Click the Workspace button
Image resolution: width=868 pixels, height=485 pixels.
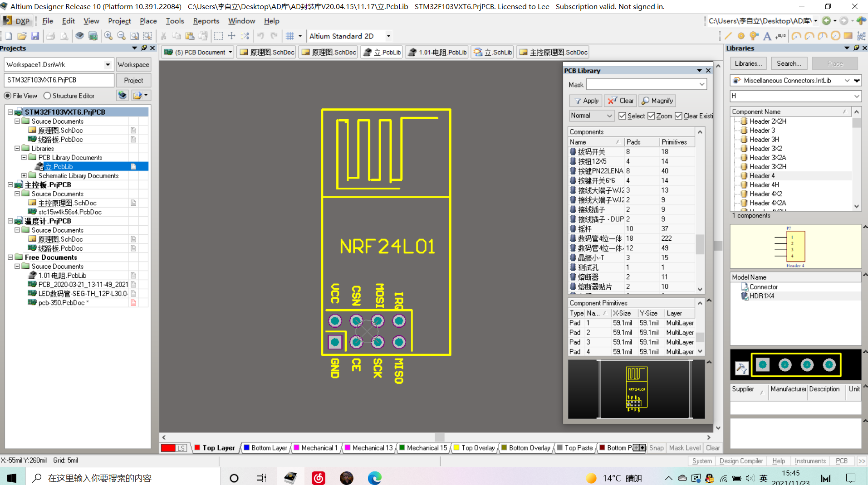click(133, 64)
